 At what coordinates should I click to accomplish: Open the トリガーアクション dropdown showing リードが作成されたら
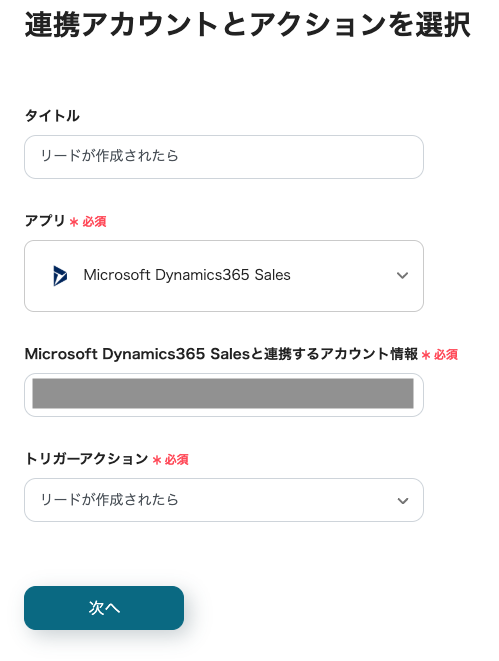pos(224,500)
